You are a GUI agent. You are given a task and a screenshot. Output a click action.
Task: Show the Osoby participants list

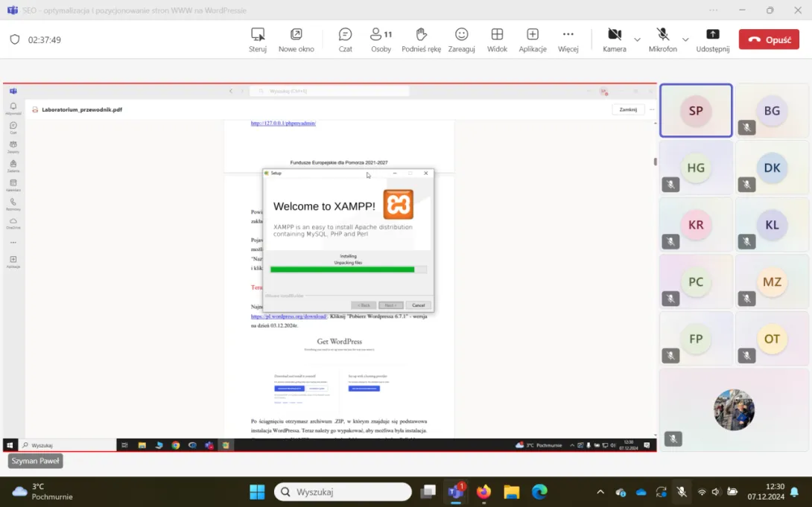tap(381, 39)
